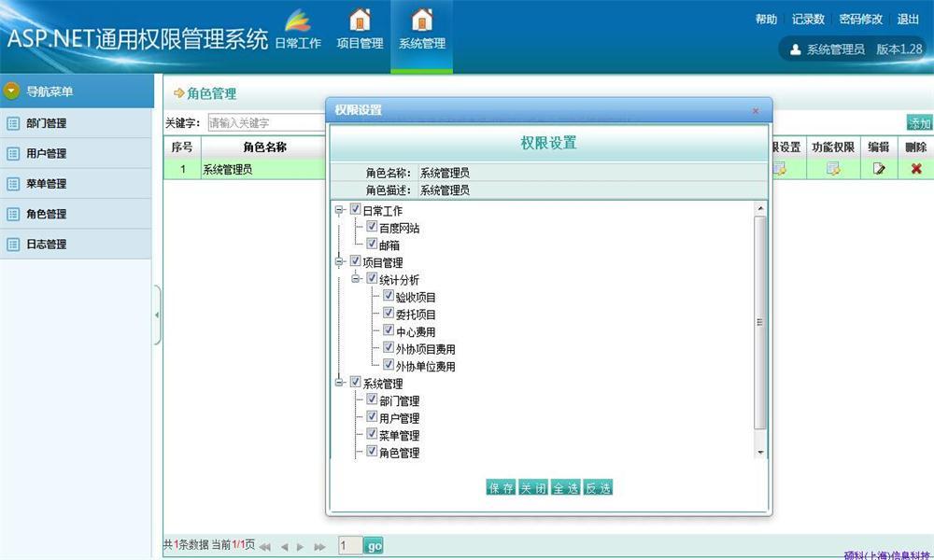This screenshot has height=560, width=934.
Task: Go to the next page arrow
Action: [x=300, y=546]
